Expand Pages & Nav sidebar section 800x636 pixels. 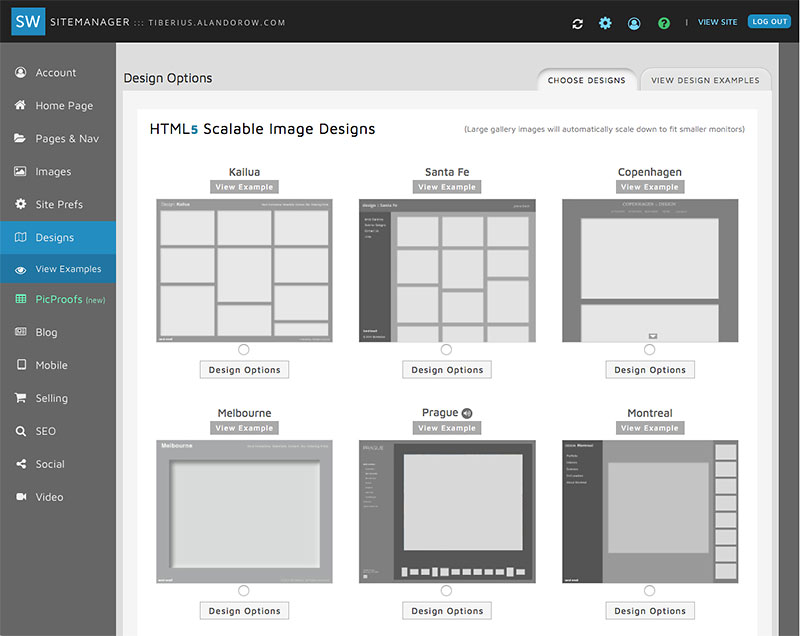pyautogui.click(x=66, y=139)
